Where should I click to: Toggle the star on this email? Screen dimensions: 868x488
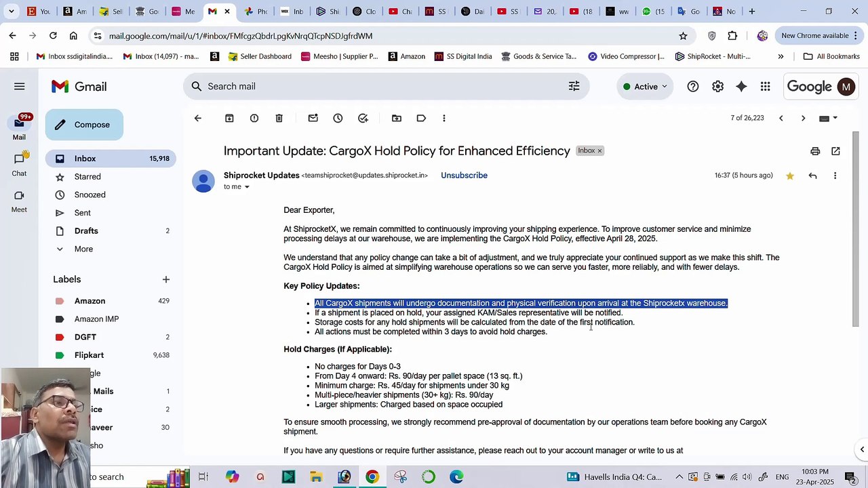790,176
